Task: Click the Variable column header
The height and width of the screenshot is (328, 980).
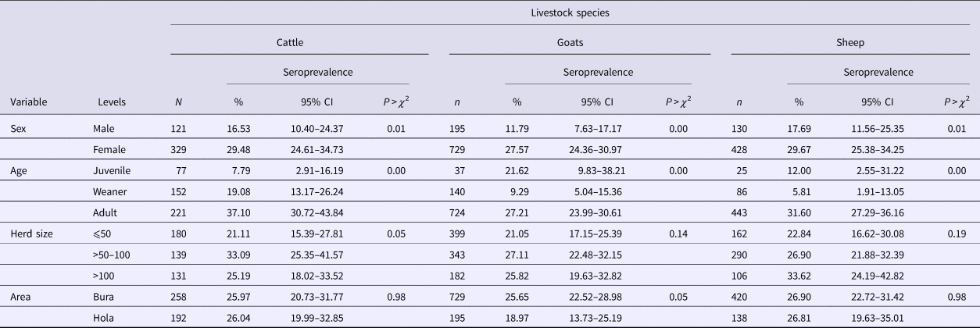Action: 28,102
